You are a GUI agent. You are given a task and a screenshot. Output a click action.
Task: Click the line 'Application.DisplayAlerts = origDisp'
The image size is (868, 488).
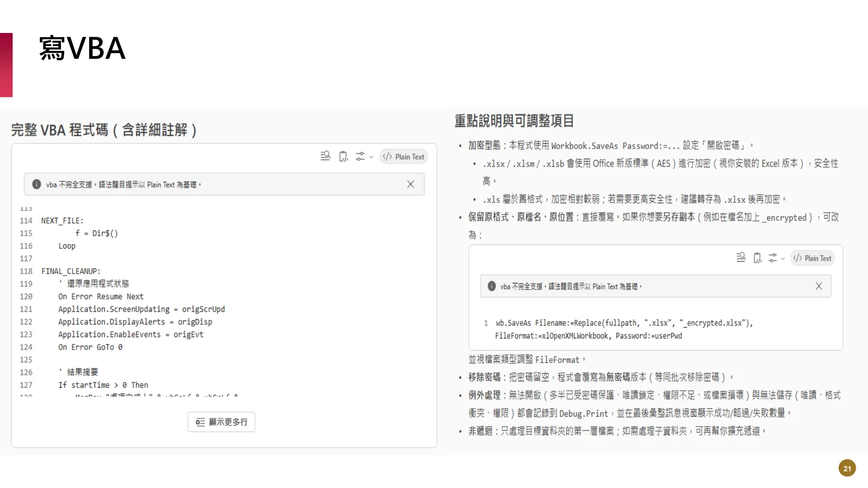135,322
